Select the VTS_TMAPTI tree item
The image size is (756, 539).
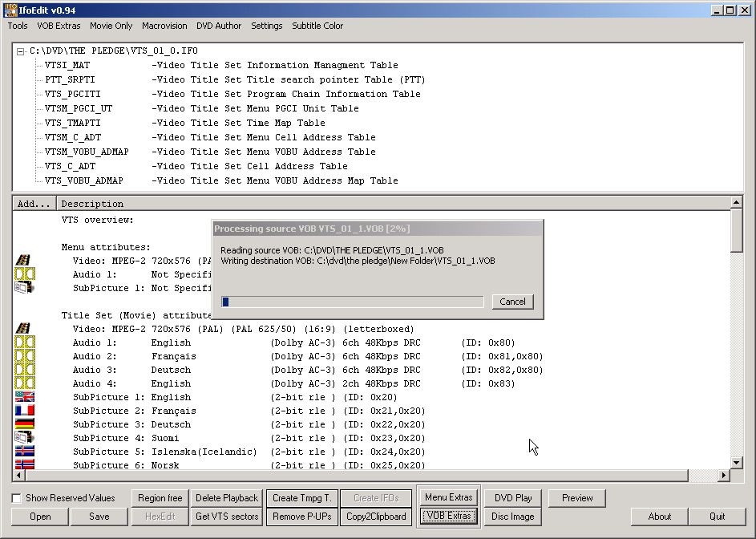pos(73,123)
